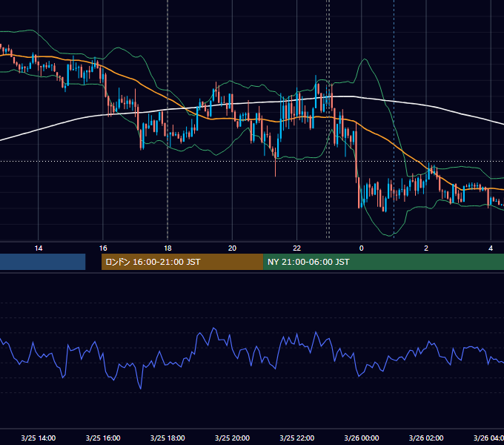Click the blue session bar before London
This screenshot has height=445, width=504.
42,262
